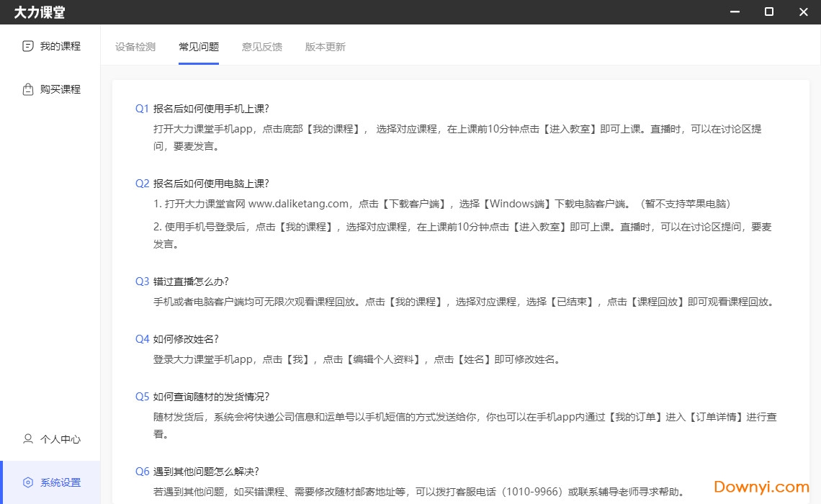
Task: Click the 大力课堂 title in the title bar
Action: tap(40, 12)
